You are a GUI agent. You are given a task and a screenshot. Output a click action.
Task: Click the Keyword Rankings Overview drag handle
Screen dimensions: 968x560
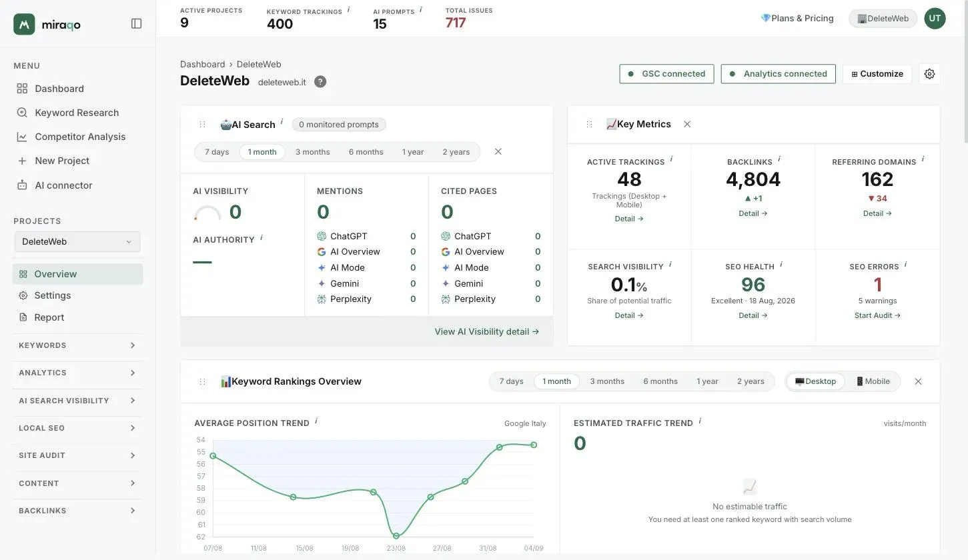(202, 382)
